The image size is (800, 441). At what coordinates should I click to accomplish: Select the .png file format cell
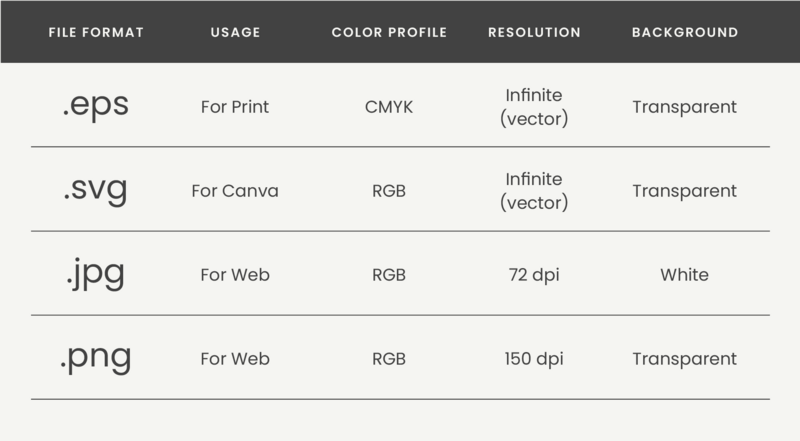[x=95, y=357]
